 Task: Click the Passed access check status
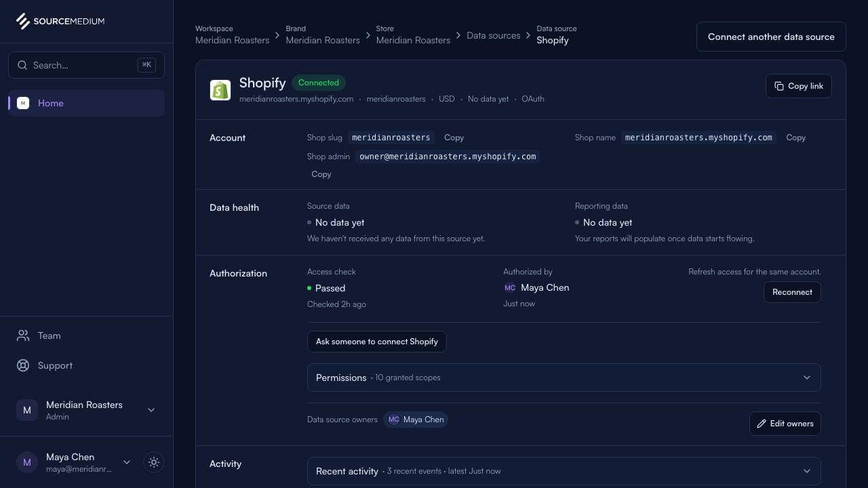[326, 288]
